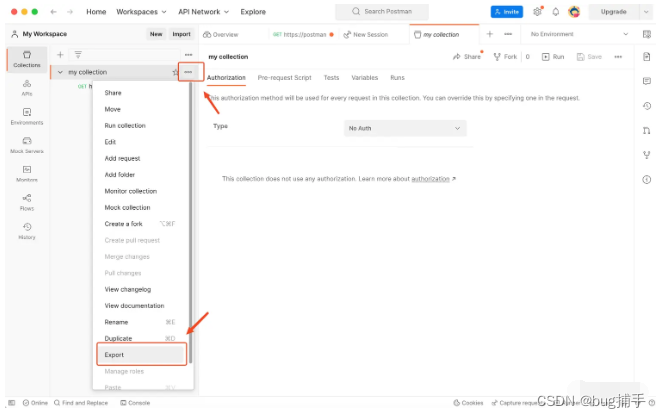661x418 pixels.
Task: Open the Mock Servers sidebar panel
Action: tap(27, 145)
